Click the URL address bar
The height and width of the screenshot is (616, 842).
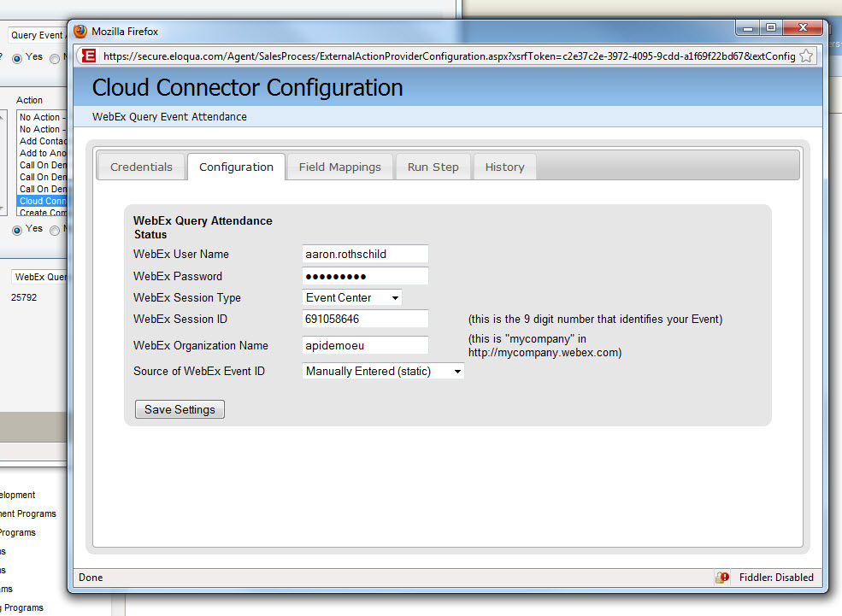(449, 56)
